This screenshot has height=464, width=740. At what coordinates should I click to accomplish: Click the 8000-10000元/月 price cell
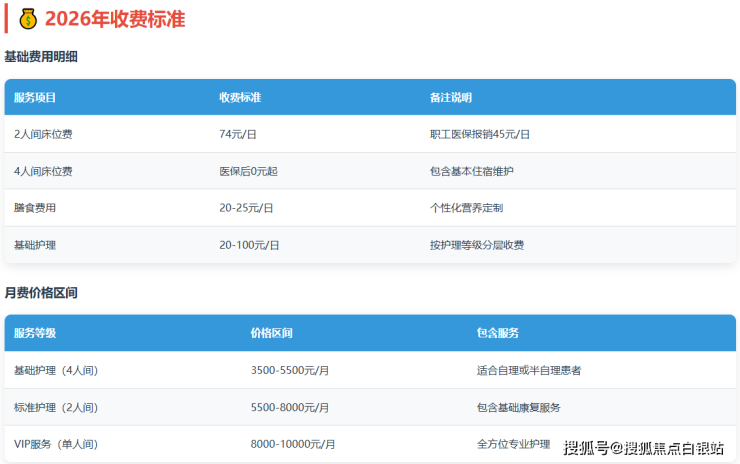[293, 444]
